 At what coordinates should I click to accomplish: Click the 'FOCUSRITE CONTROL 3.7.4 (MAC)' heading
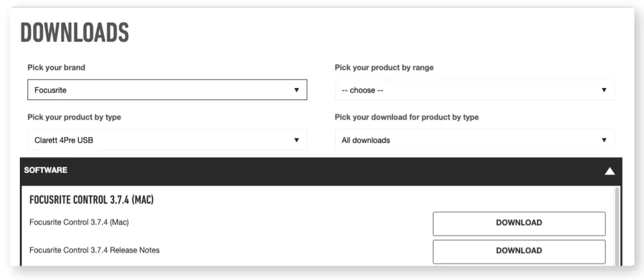pyautogui.click(x=91, y=200)
